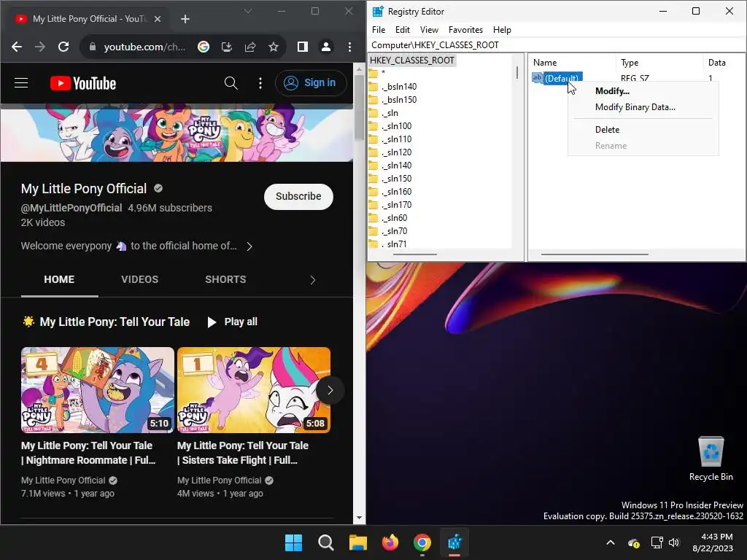Open Sisters Take Flight video thumbnail

(253, 389)
